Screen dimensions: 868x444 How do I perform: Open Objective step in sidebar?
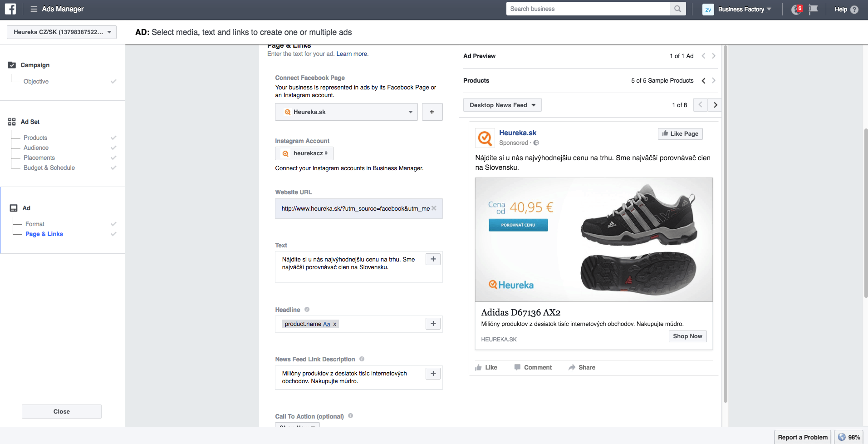36,81
